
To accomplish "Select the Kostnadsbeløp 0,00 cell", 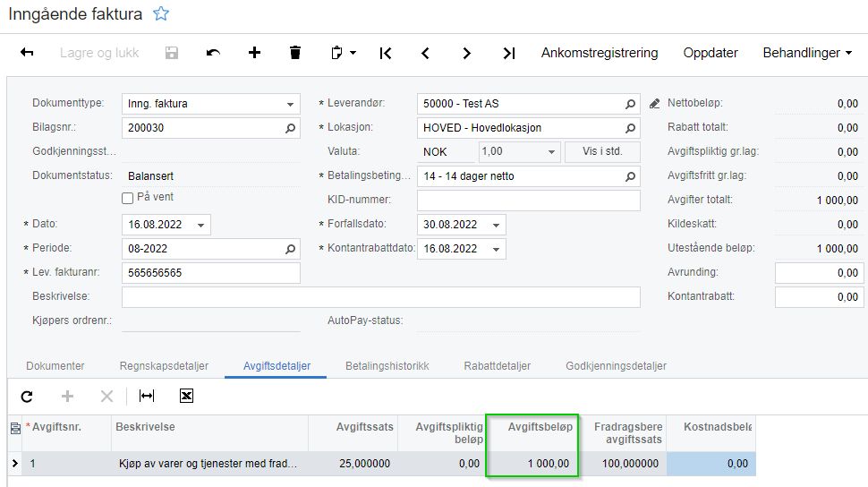I will 711,464.
